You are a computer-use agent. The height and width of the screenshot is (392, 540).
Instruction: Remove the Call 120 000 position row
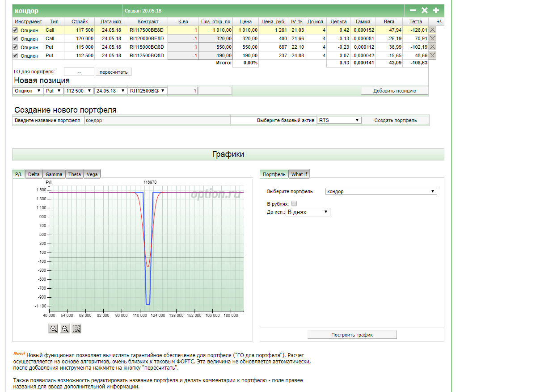(432, 38)
